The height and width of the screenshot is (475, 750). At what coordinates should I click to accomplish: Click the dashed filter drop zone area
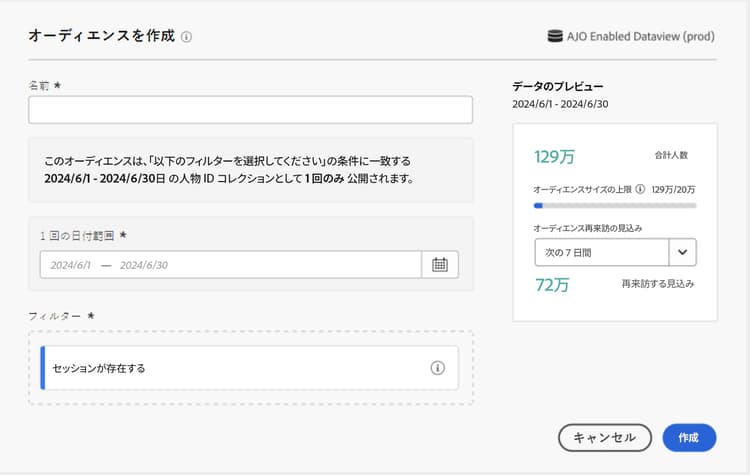point(251,368)
